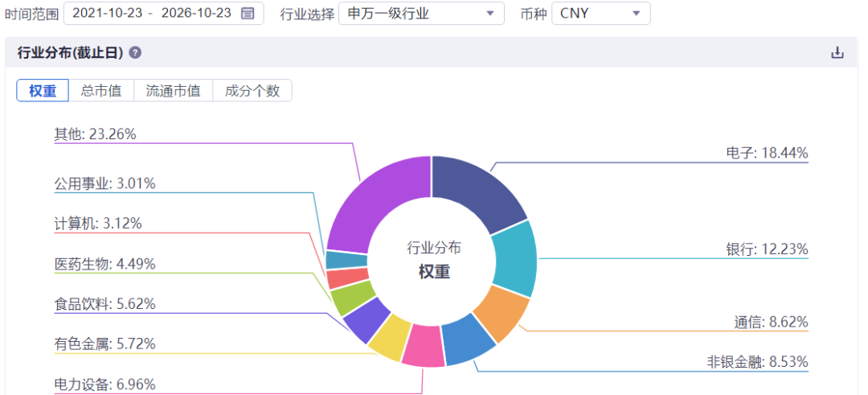This screenshot has width=868, height=395.
Task: Click the help question mark beside 行业分布(截止日)
Action: click(134, 52)
